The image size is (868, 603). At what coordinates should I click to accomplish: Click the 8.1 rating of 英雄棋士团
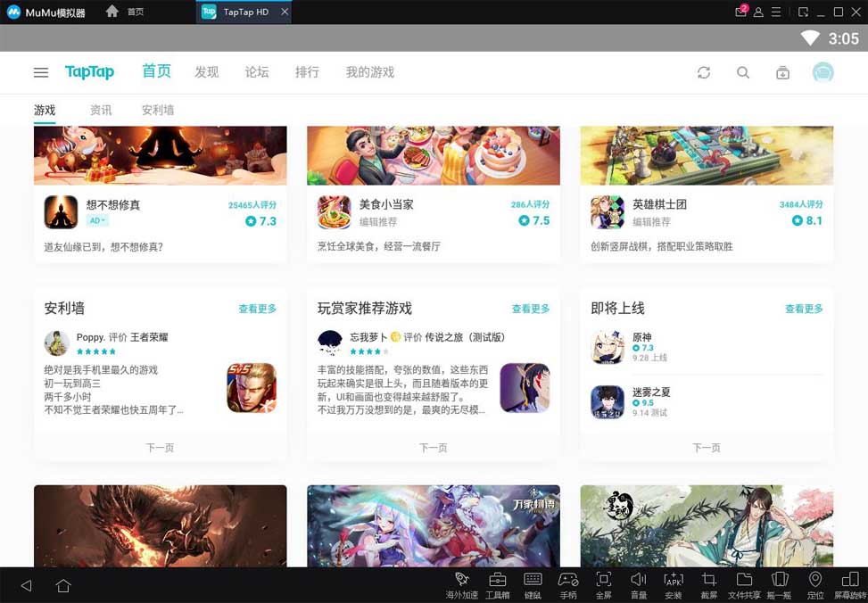[807, 220]
